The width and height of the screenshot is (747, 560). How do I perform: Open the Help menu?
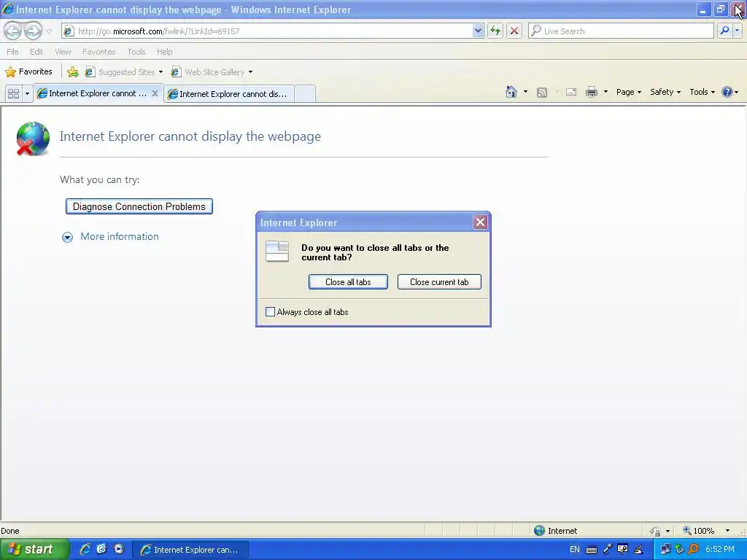(x=164, y=52)
